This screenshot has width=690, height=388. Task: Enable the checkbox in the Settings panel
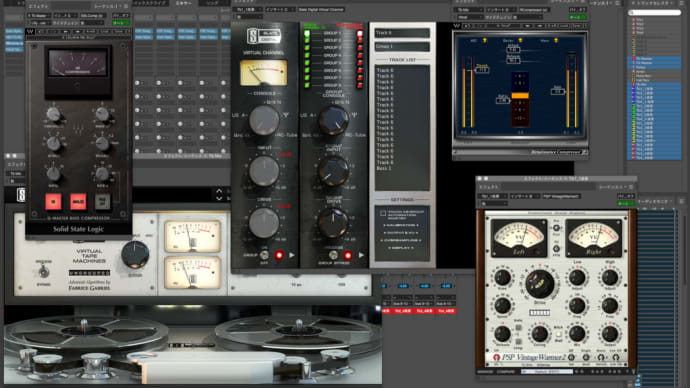tap(383, 213)
